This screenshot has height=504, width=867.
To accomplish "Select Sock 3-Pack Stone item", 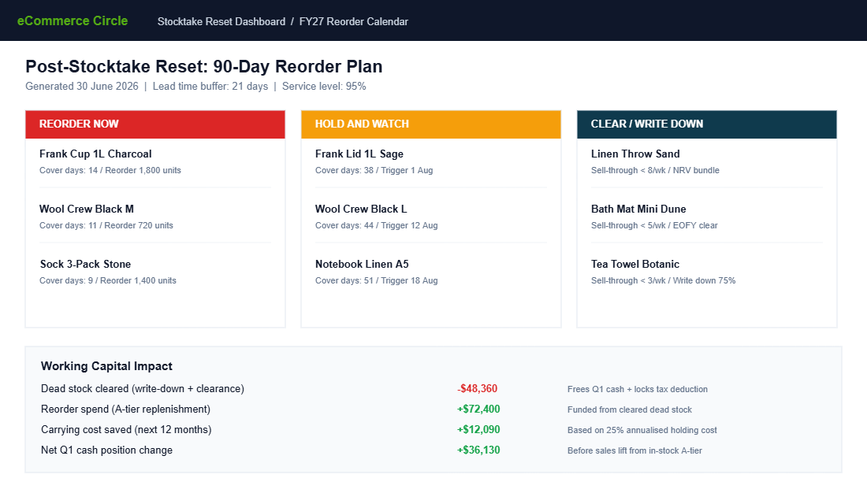I will (85, 265).
